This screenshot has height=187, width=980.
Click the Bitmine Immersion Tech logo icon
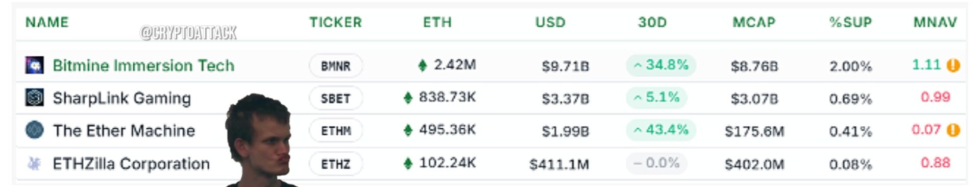point(35,65)
